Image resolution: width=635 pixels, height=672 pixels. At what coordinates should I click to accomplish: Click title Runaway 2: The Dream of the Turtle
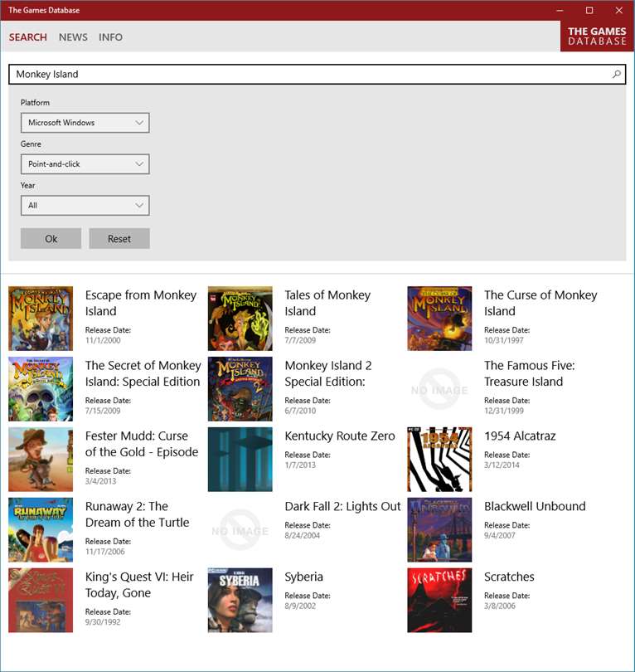[x=137, y=514]
